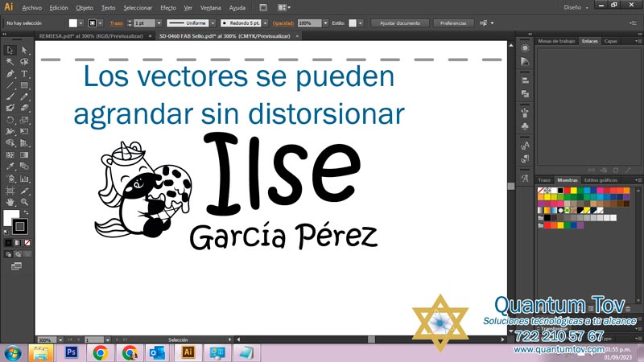This screenshot has height=362, width=644.
Task: Open the stroke weight dropdown next to 1 pt
Action: click(159, 23)
